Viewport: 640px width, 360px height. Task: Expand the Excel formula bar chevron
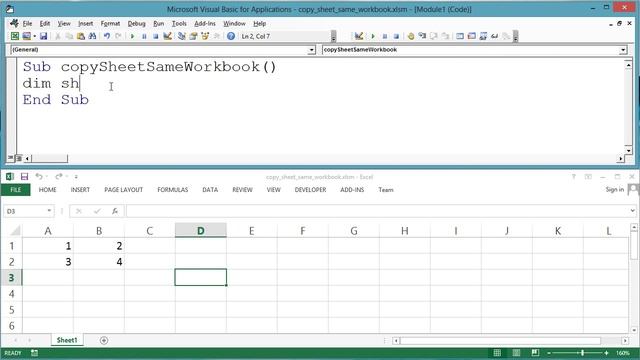click(632, 211)
